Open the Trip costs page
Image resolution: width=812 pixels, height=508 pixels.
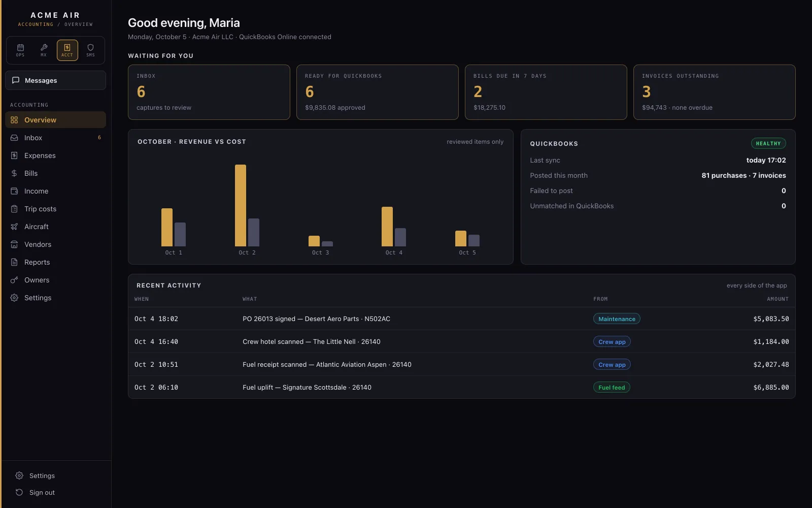point(55,209)
